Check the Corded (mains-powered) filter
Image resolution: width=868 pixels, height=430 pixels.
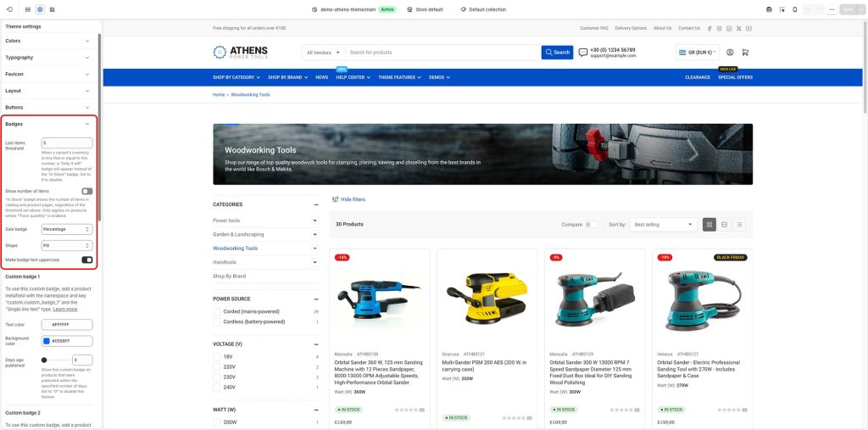217,312
